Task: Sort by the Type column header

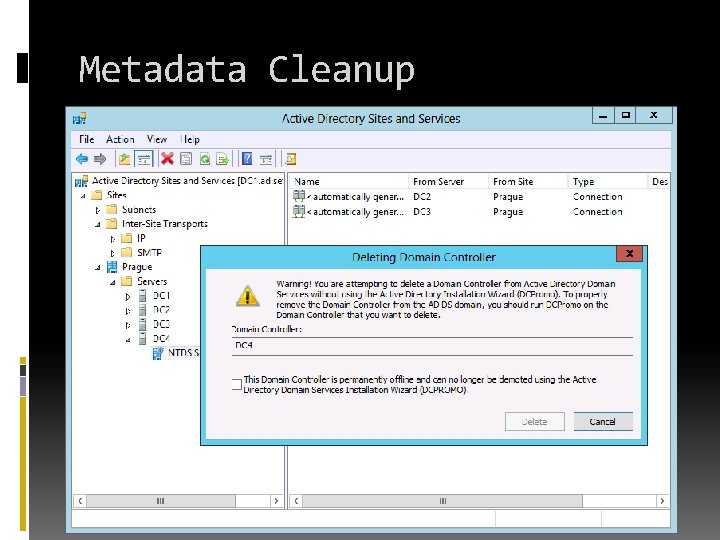Action: click(608, 182)
